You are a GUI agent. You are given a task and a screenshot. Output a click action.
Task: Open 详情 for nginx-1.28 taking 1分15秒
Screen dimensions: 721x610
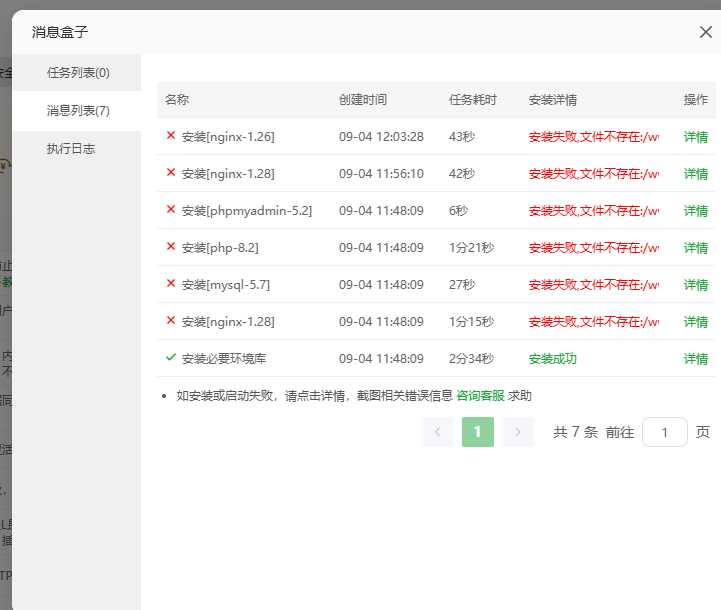pyautogui.click(x=695, y=322)
